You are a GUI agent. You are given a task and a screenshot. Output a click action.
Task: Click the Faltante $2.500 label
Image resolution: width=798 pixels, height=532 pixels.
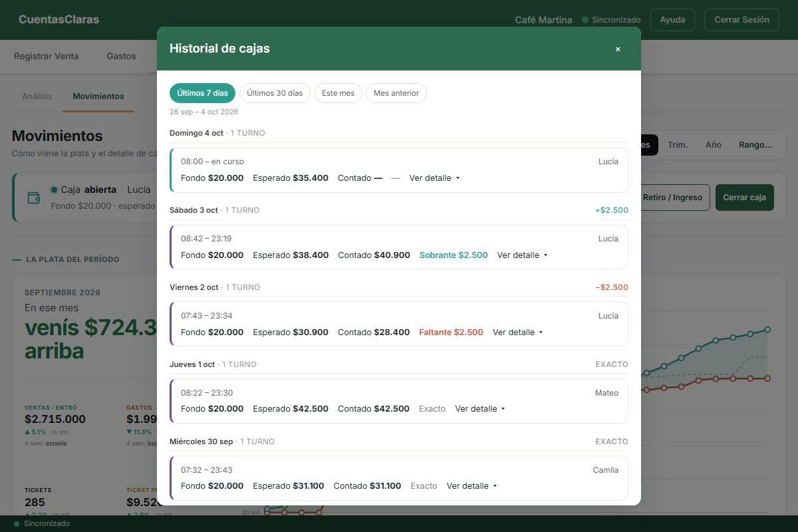coord(452,332)
